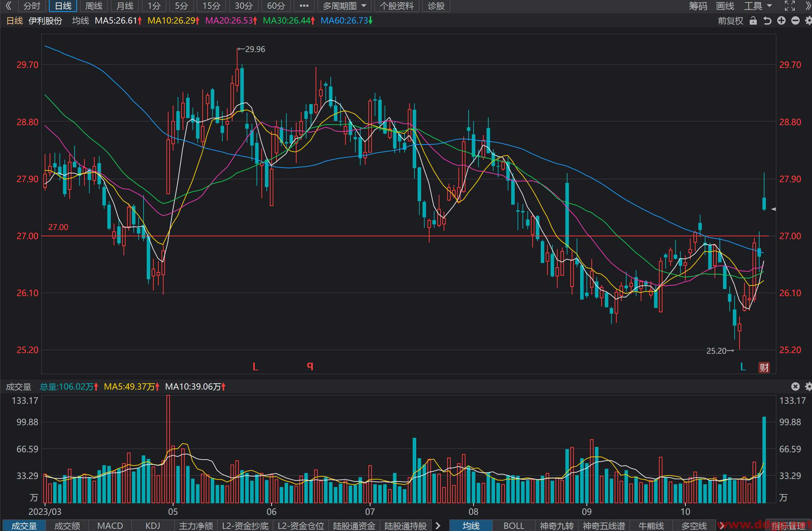Open chart settings gear in the price panel header
812x531 pixels.
click(808, 21)
